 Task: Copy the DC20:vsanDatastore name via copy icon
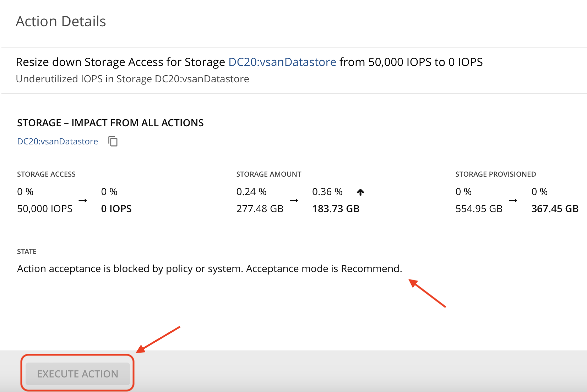pos(113,141)
